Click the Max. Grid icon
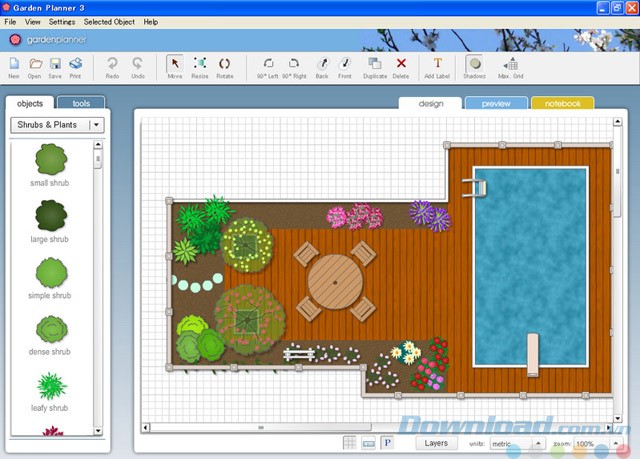The width and height of the screenshot is (640, 459). pyautogui.click(x=511, y=67)
